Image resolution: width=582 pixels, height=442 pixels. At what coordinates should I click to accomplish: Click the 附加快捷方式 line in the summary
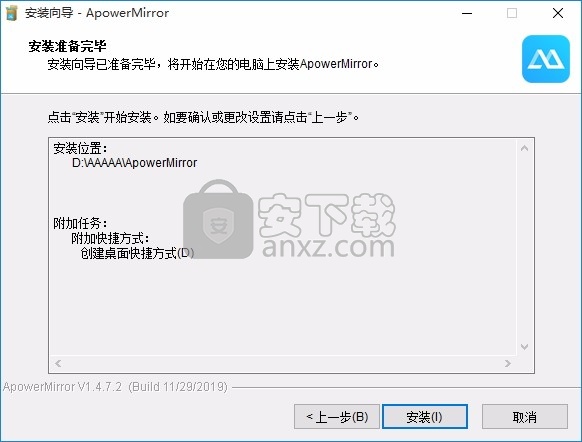pyautogui.click(x=110, y=238)
